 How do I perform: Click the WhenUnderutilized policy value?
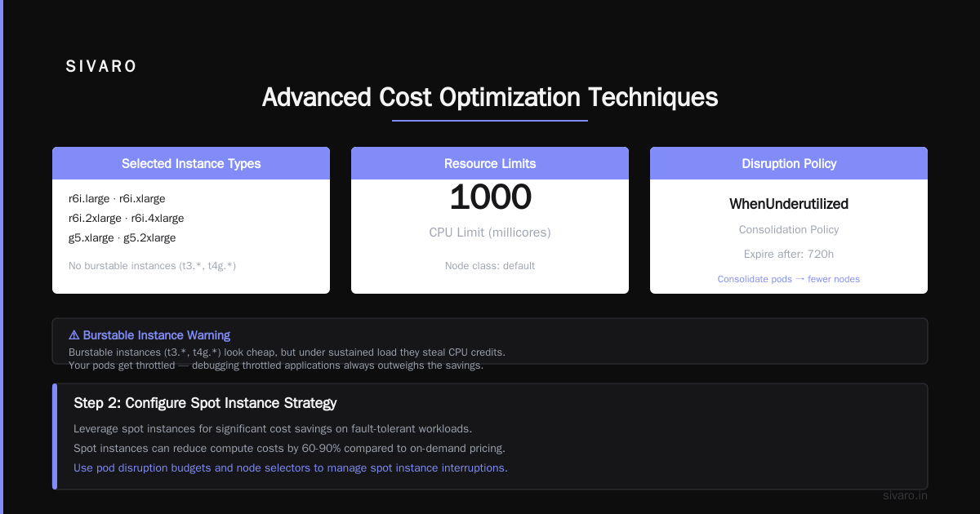[789, 204]
